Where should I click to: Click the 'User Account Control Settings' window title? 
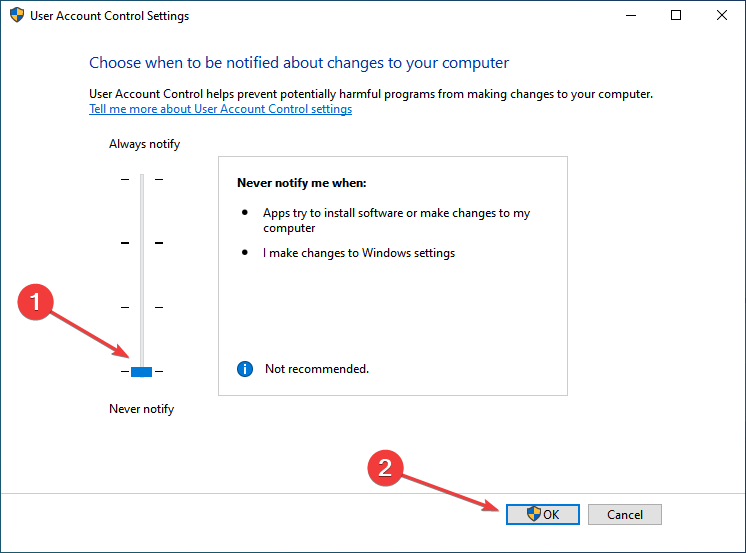(109, 16)
